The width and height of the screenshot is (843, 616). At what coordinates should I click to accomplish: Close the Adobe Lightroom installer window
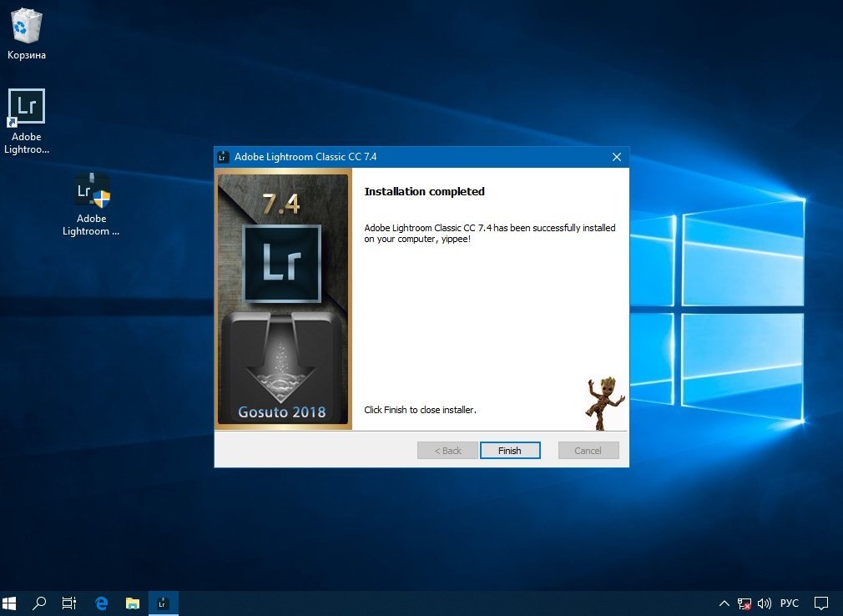617,157
